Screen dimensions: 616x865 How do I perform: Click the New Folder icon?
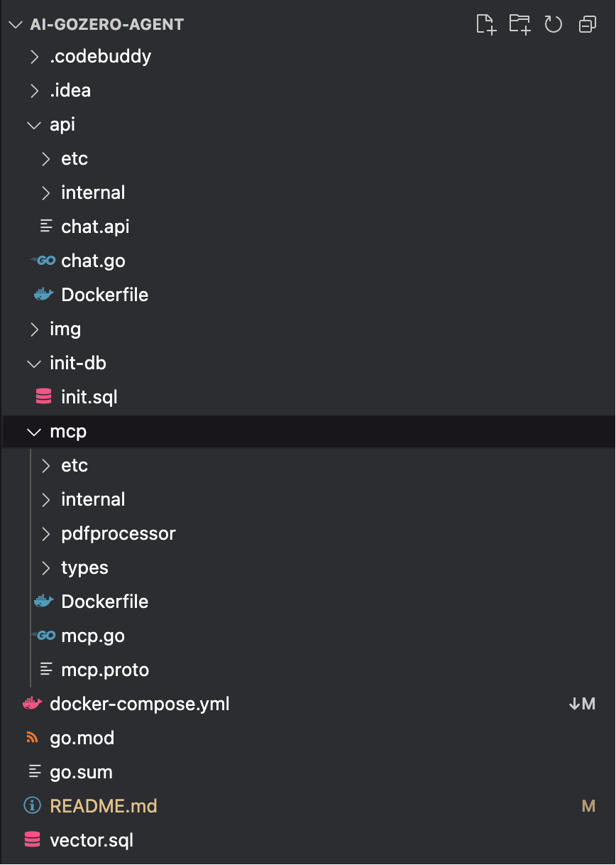pyautogui.click(x=519, y=24)
